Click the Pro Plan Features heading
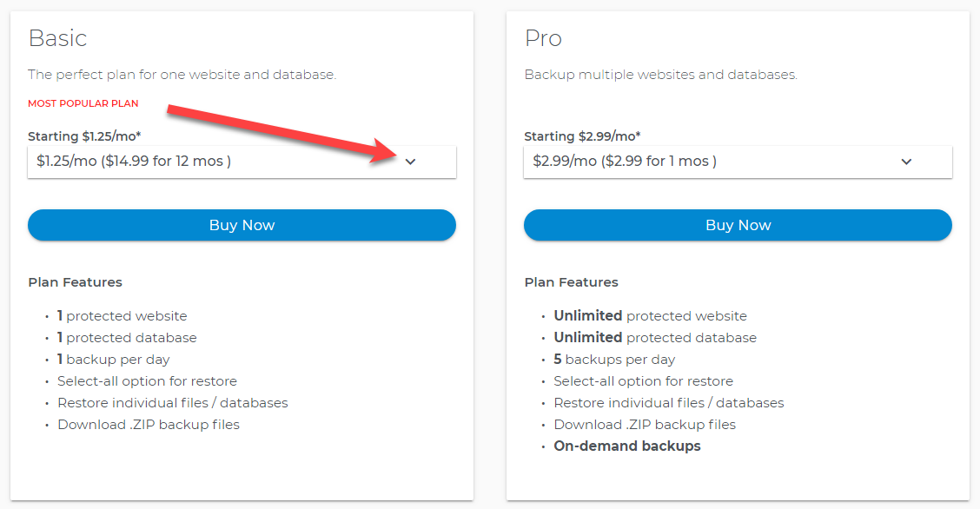 click(571, 282)
